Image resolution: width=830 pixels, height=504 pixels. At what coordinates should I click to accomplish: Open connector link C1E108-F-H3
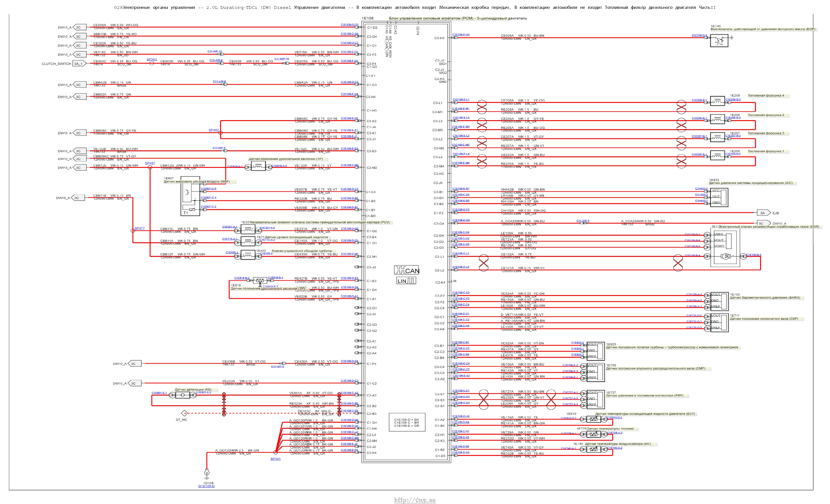(461, 35)
